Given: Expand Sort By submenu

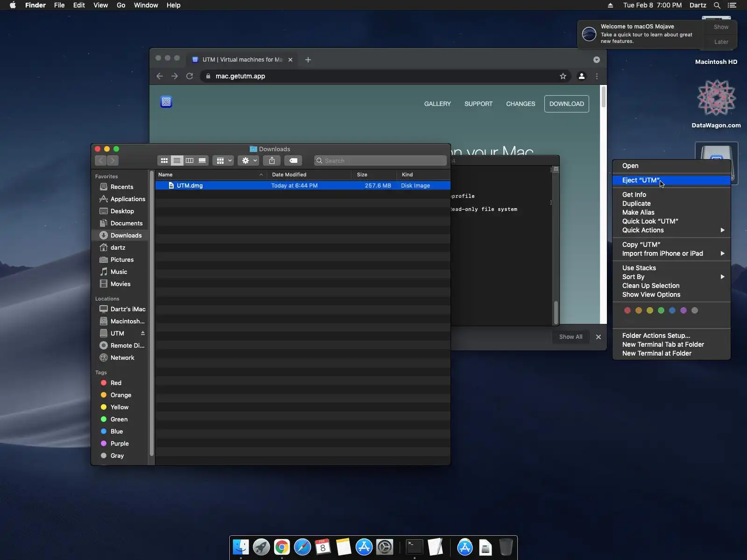Looking at the screenshot, I should pos(671,277).
